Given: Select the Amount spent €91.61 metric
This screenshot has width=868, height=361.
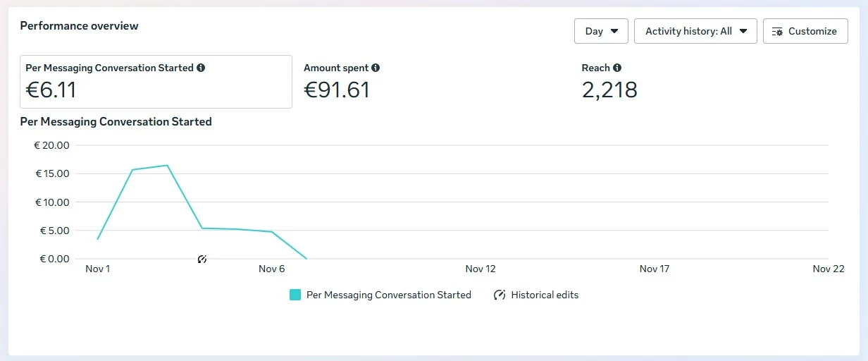Looking at the screenshot, I should click(x=337, y=90).
